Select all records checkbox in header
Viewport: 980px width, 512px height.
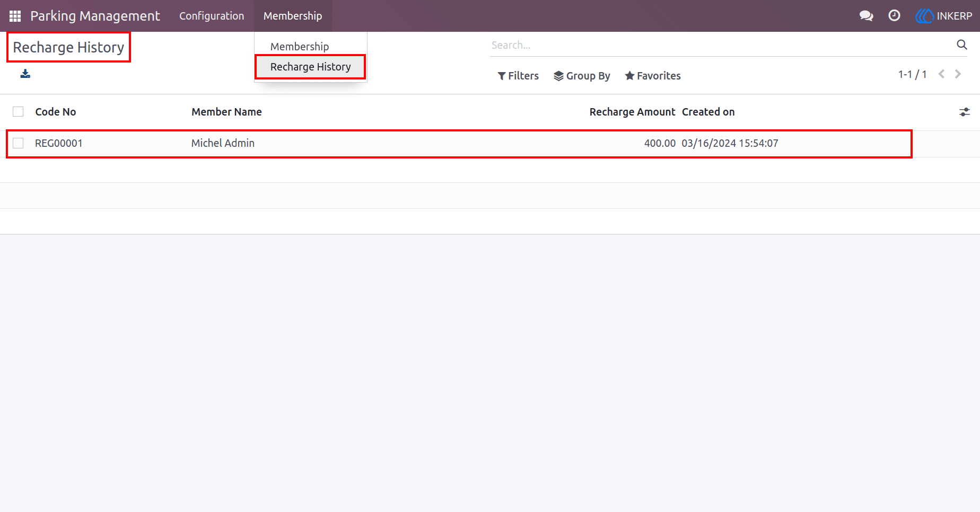[x=18, y=112]
